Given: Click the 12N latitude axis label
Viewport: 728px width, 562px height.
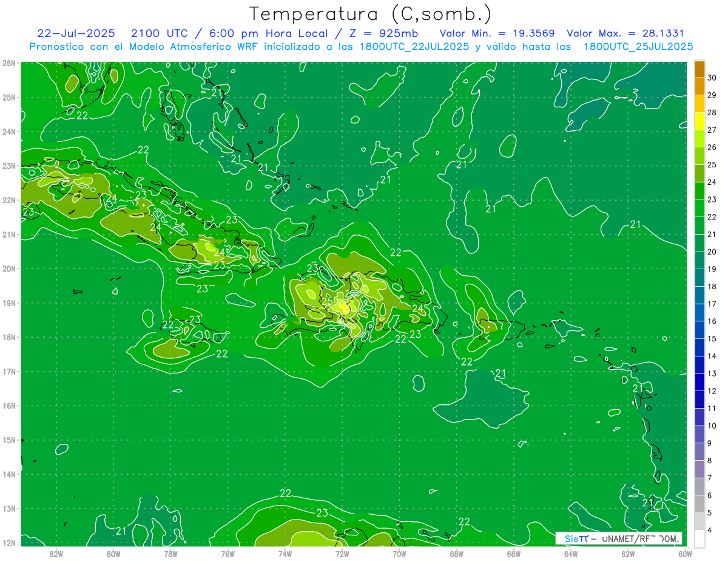Looking at the screenshot, I should coord(8,543).
